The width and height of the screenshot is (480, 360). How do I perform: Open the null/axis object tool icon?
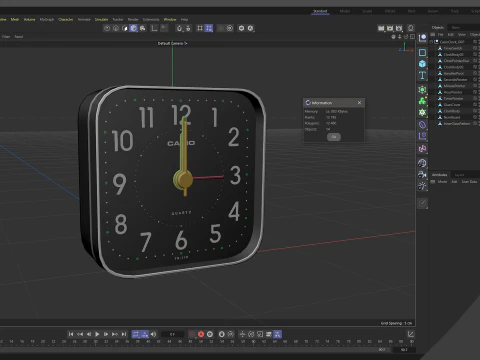422,38
